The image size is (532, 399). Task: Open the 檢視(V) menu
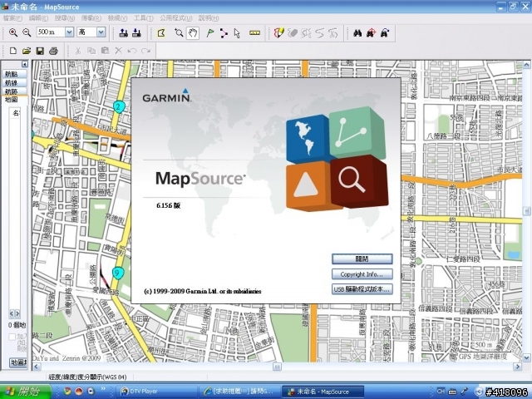[117, 18]
